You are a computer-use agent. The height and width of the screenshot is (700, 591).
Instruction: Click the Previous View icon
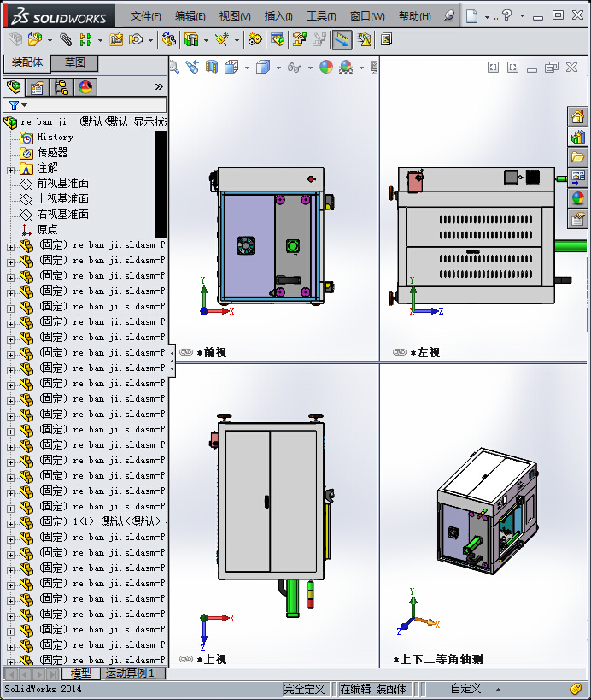coord(192,67)
